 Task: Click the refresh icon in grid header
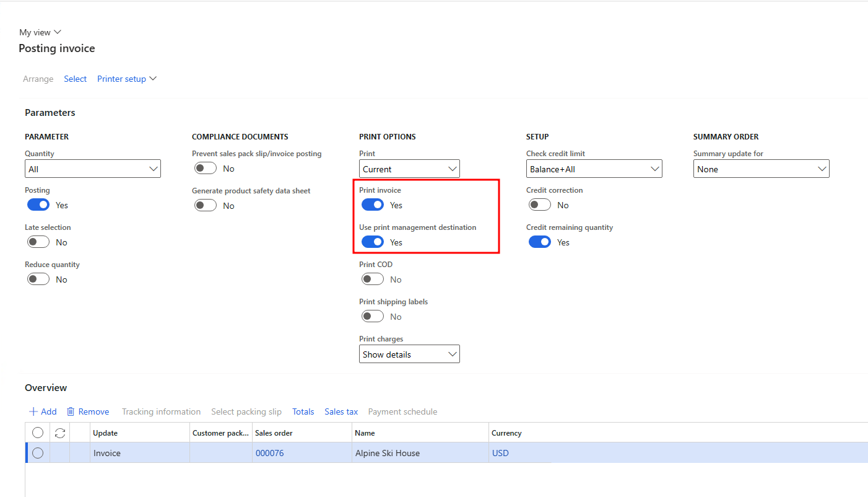(x=60, y=433)
